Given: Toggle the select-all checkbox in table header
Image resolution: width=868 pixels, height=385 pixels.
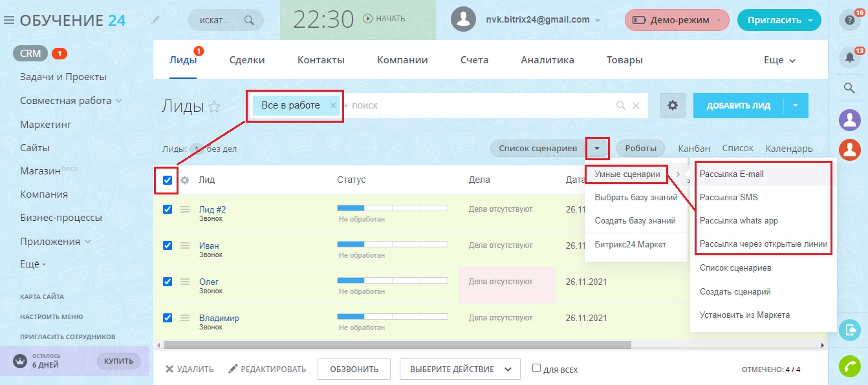Looking at the screenshot, I should pyautogui.click(x=168, y=180).
